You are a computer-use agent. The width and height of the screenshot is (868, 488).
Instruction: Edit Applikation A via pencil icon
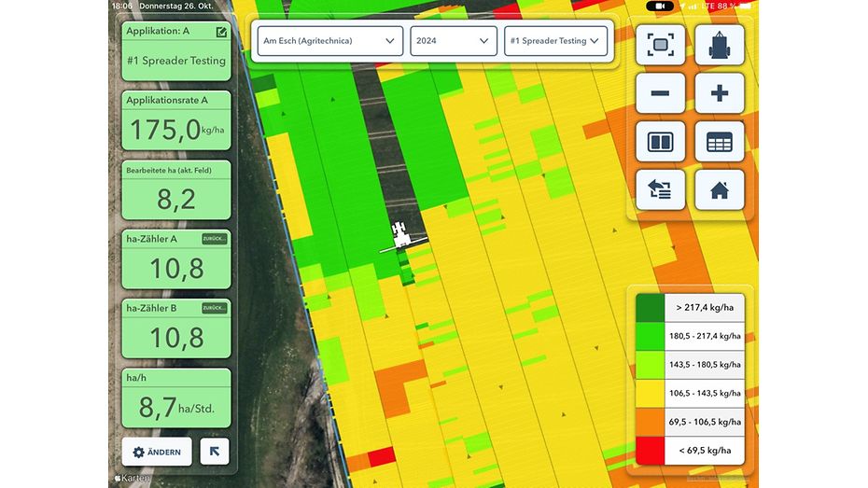click(221, 32)
